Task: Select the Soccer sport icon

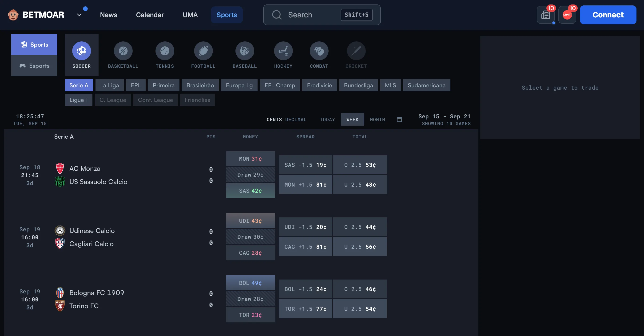Action: point(82,51)
